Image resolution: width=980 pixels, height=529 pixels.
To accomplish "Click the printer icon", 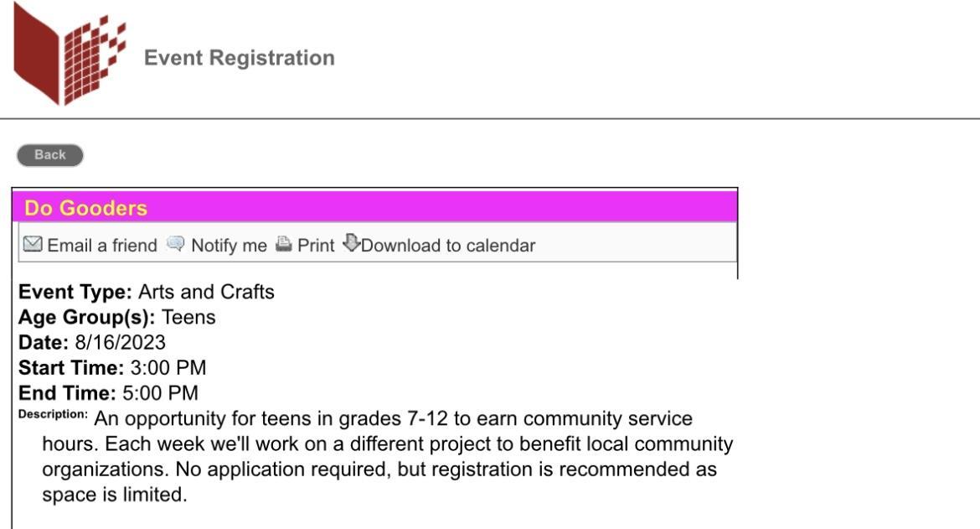I will [284, 245].
